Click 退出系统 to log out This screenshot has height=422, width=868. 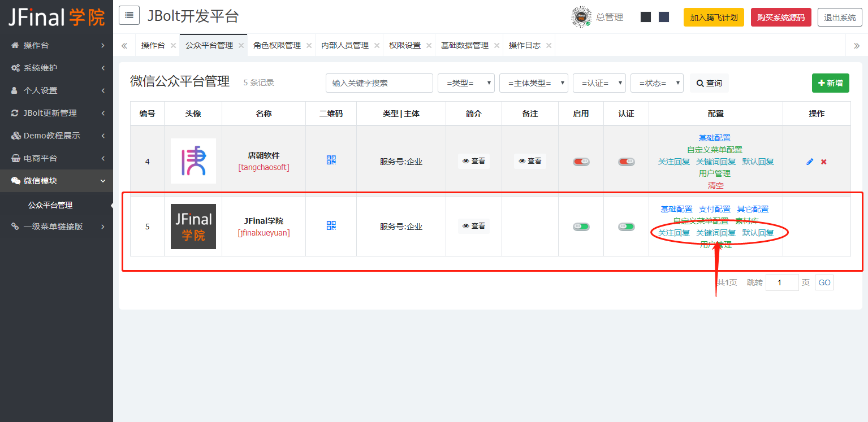click(x=840, y=18)
